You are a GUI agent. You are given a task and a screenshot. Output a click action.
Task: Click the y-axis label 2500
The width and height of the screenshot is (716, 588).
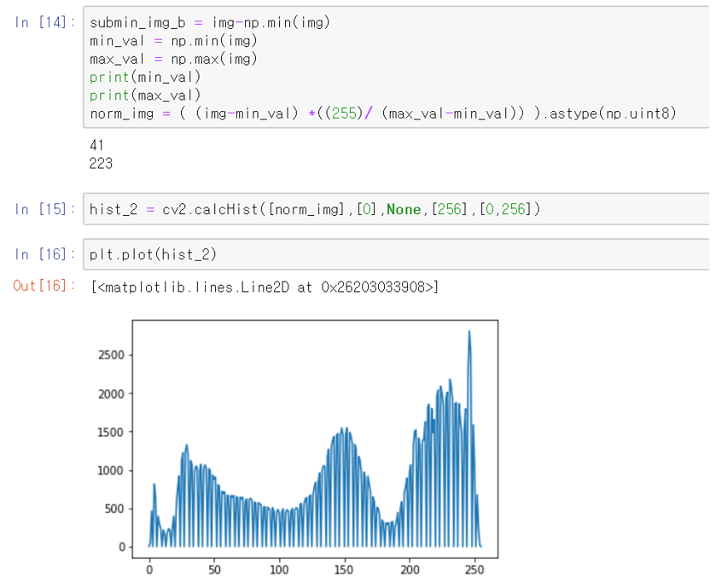point(111,355)
